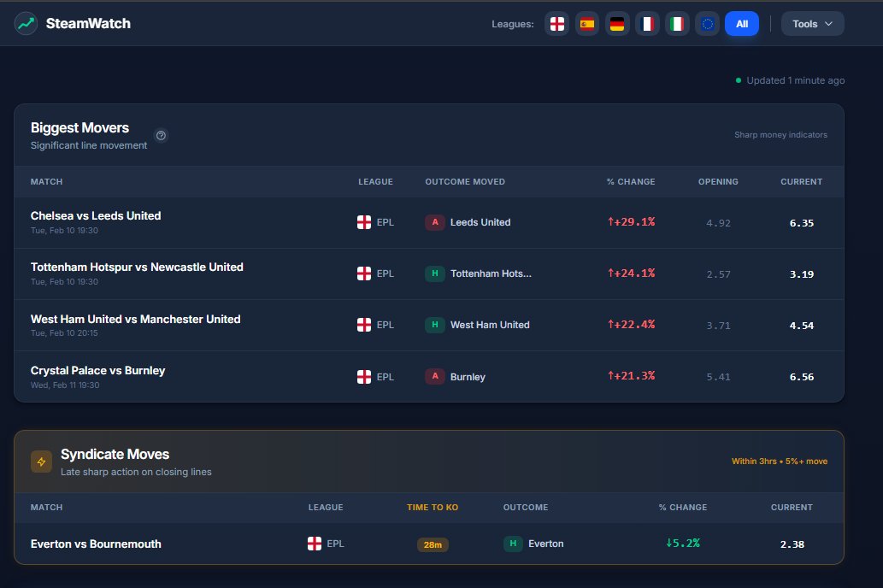This screenshot has height=588, width=883.
Task: Click the Wed, Feb 11 19:30 date
Action: 65,385
